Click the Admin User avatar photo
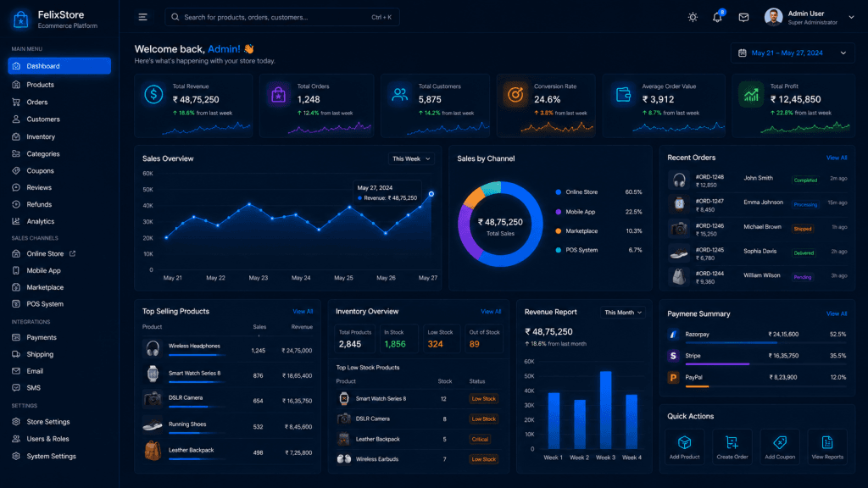Viewport: 868px width, 488px height. 773,17
